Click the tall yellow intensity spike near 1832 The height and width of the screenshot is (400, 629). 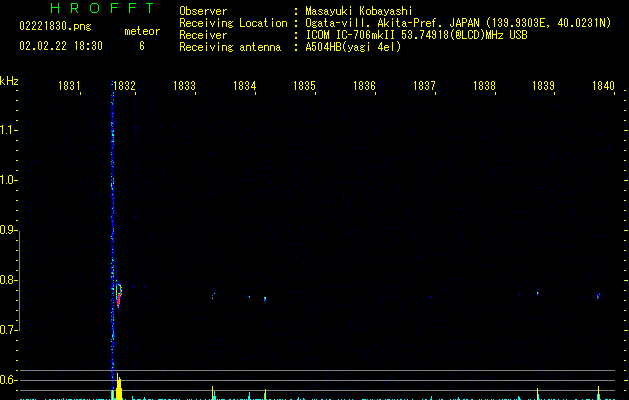tap(118, 387)
